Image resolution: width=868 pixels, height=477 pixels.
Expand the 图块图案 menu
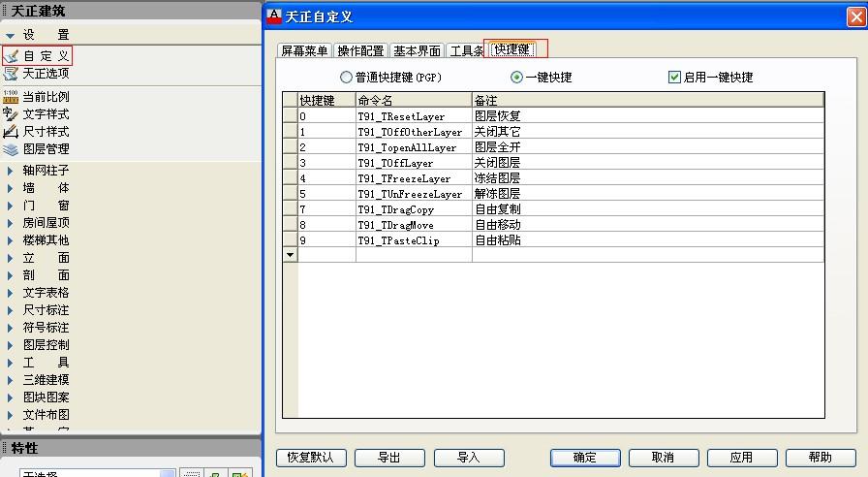[10, 397]
